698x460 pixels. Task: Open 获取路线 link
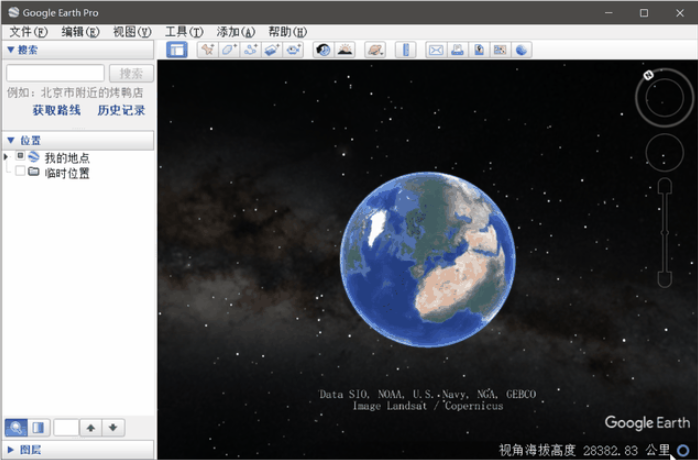57,110
